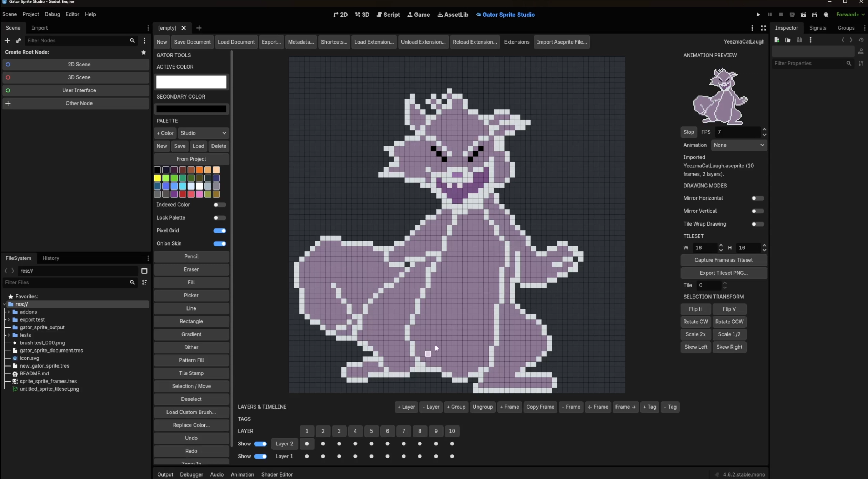This screenshot has width=868, height=479.
Task: Click the pause running project icon
Action: (x=769, y=15)
